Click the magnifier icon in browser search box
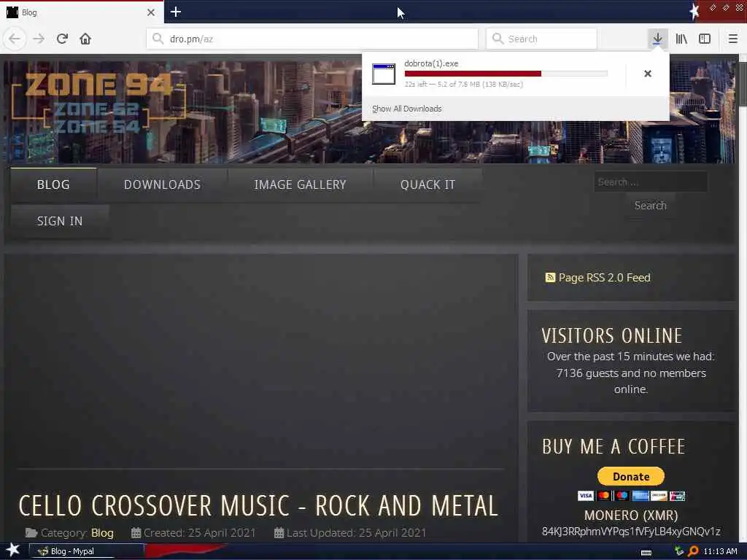 click(x=498, y=39)
